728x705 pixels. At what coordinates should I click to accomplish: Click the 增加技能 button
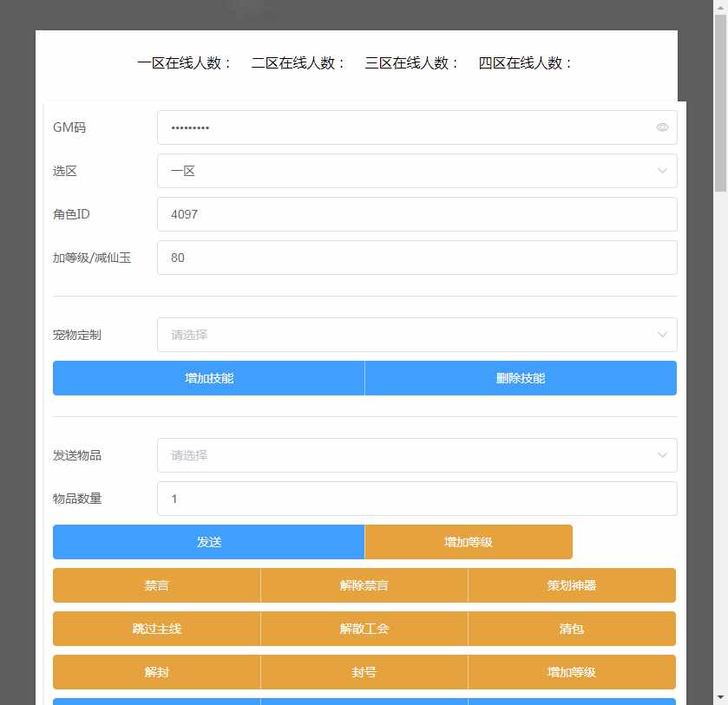[209, 378]
